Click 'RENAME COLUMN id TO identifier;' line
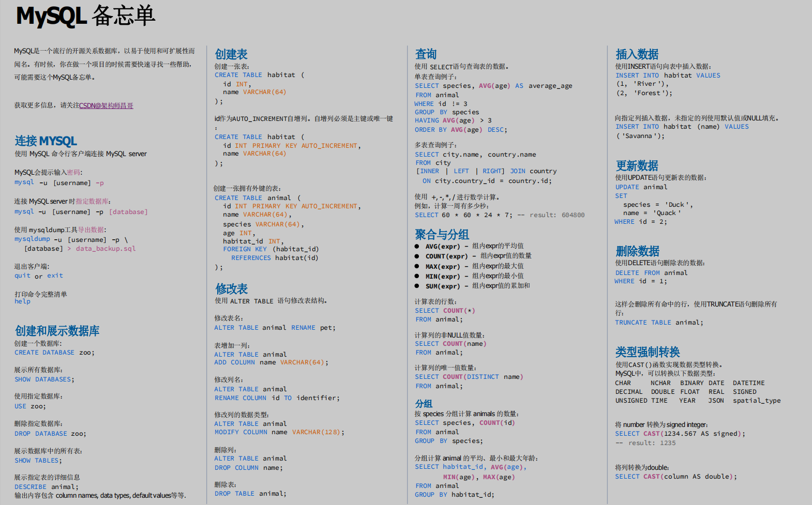 pos(277,398)
